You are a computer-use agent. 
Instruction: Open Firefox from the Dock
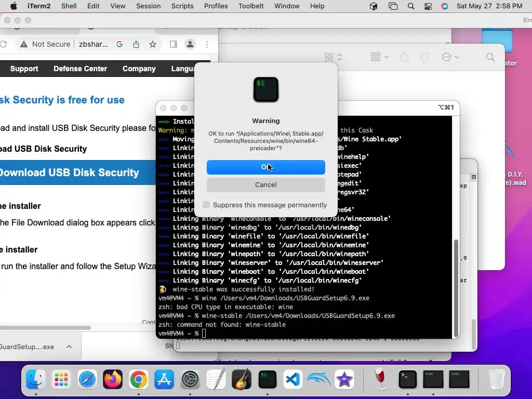pos(113,379)
